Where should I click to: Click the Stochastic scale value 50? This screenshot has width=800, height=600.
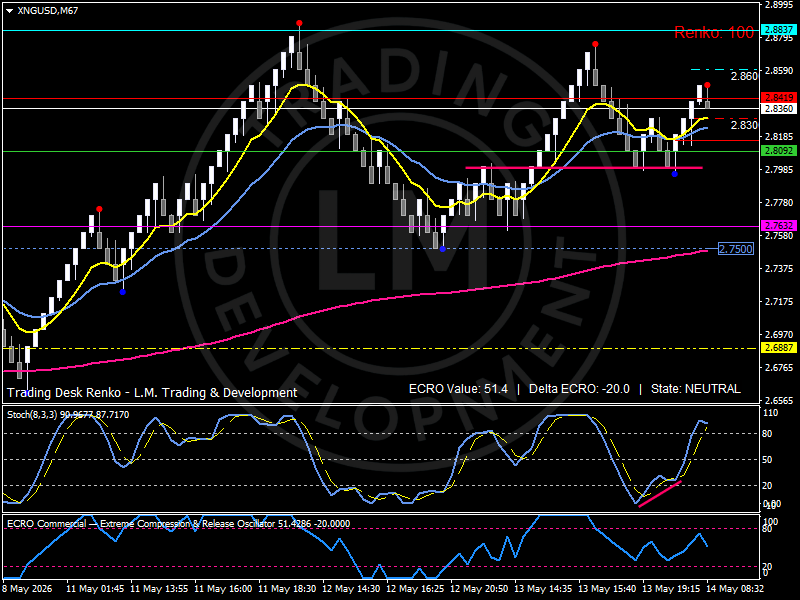click(767, 460)
